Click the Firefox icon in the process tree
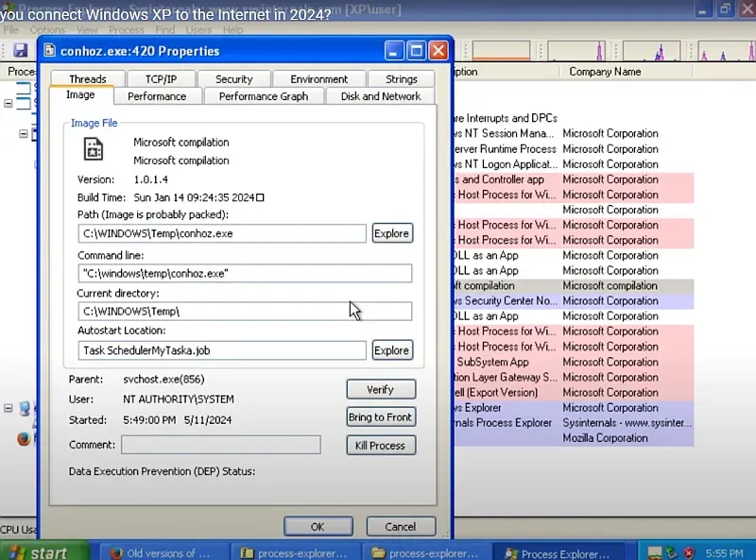 (x=24, y=439)
